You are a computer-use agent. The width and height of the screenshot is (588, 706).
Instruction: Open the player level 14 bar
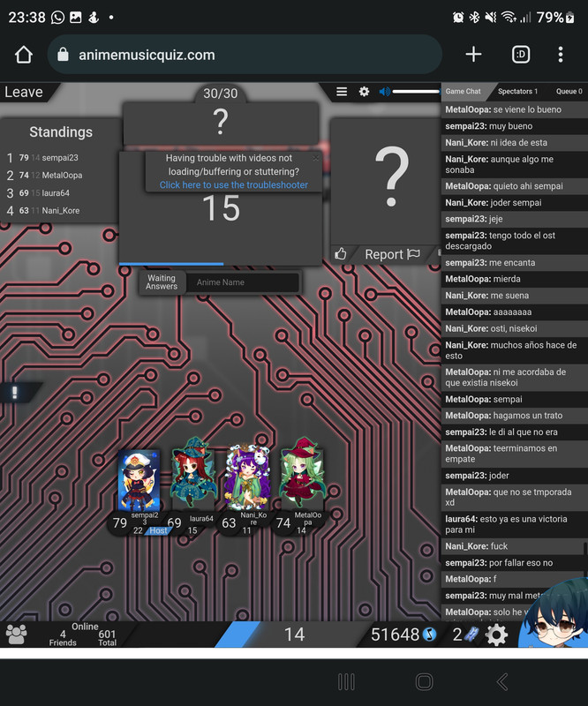coord(294,635)
